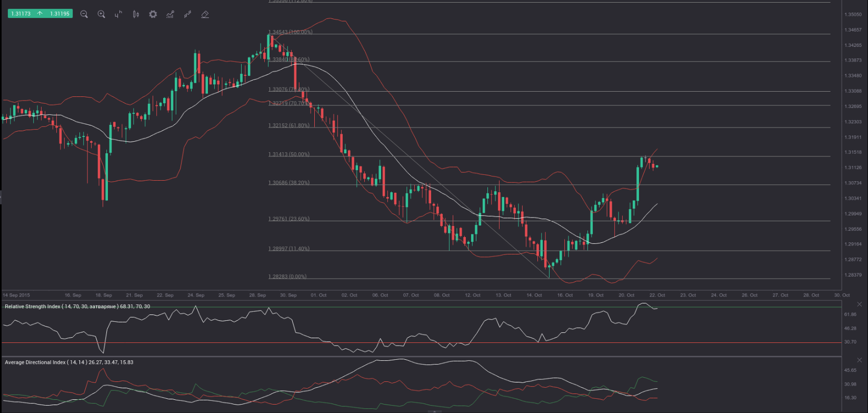This screenshot has width=868, height=413.
Task: Select the trend line drawing tool
Action: click(x=187, y=14)
